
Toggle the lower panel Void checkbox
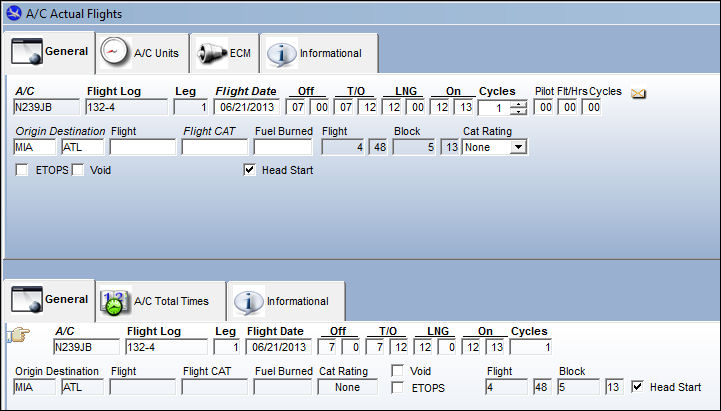click(x=397, y=371)
